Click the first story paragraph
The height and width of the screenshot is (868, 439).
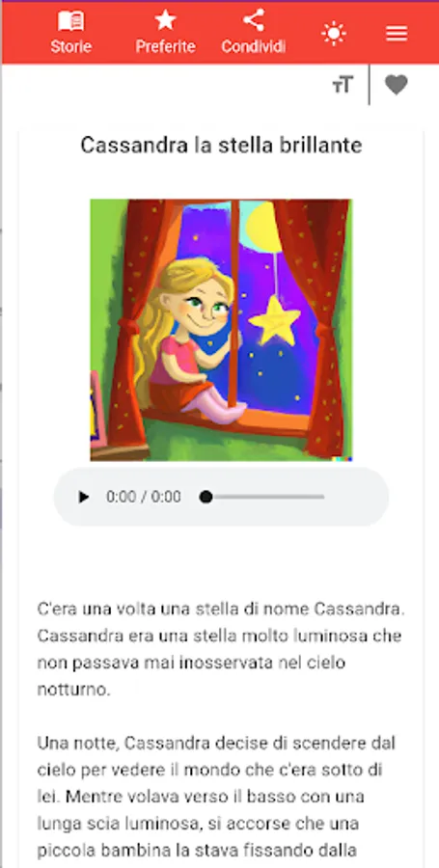point(221,649)
